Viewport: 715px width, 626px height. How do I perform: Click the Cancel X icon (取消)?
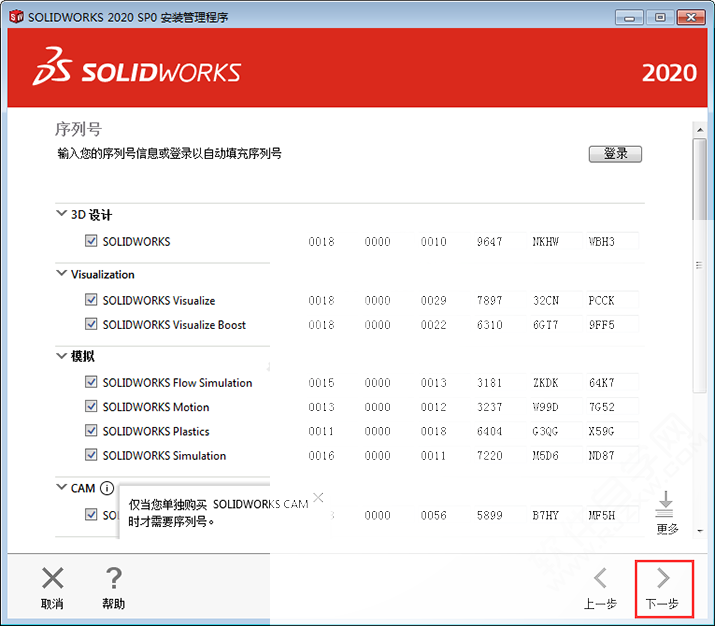[52, 578]
